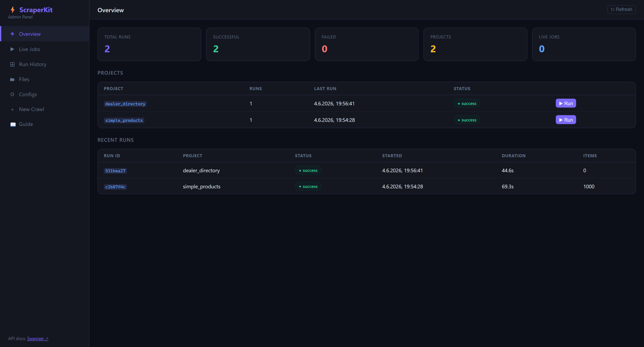Click the 44.6s duration value

[507, 170]
